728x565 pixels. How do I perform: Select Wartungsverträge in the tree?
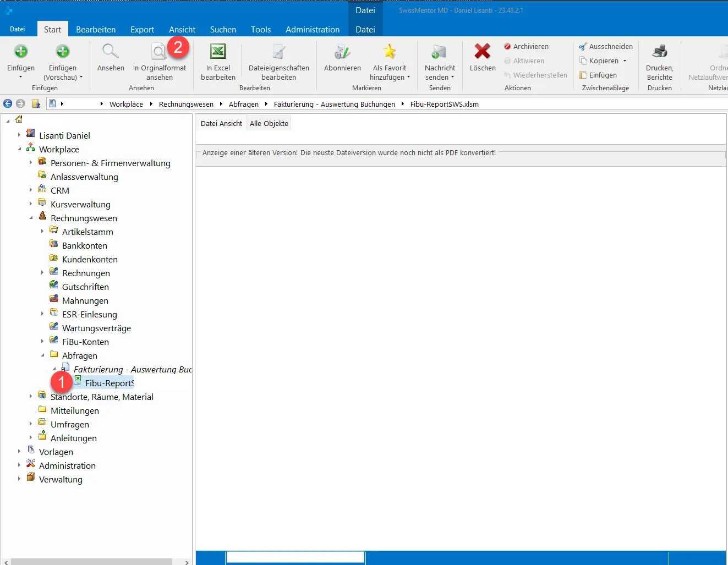[96, 328]
